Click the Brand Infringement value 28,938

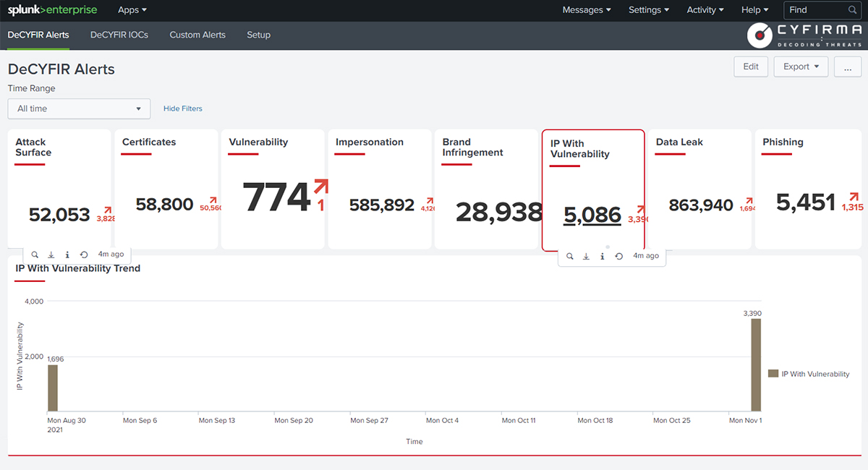(499, 212)
